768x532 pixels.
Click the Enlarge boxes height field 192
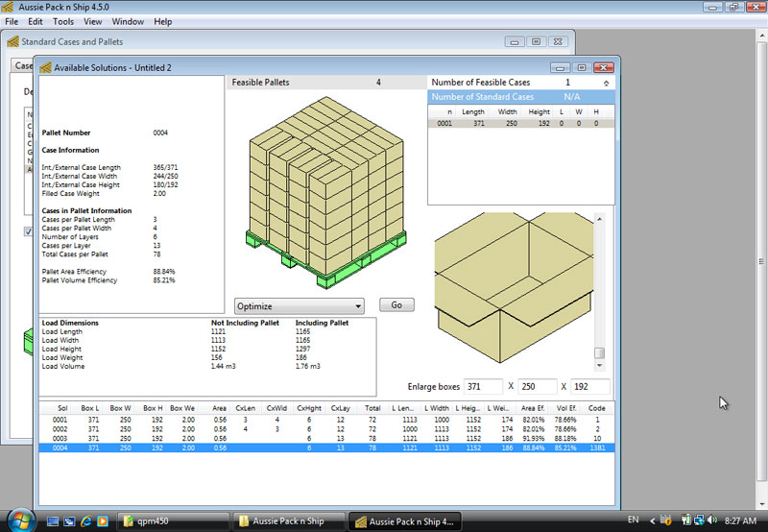(590, 386)
